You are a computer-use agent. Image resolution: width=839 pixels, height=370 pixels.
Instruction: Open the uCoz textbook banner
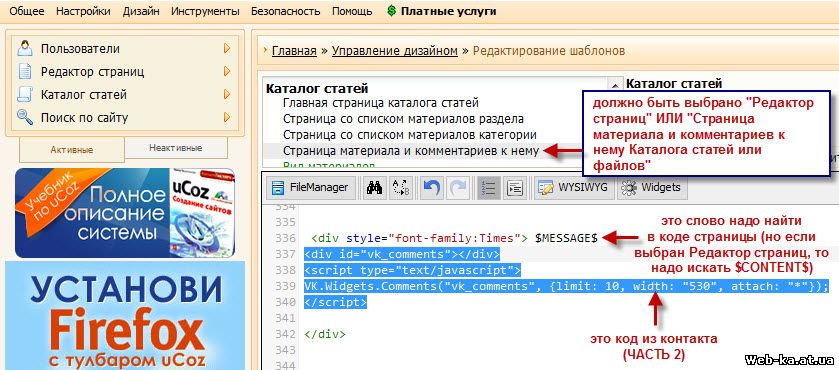click(125, 213)
